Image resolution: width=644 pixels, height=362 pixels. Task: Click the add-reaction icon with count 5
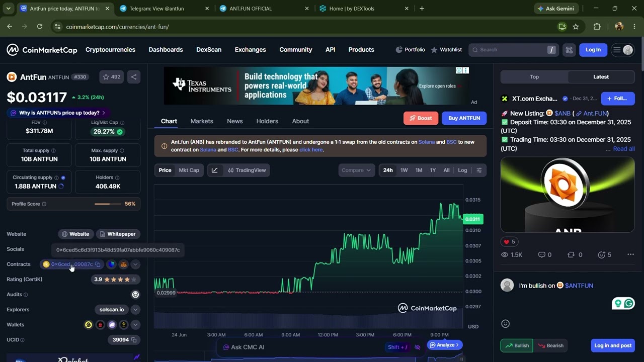(x=604, y=255)
